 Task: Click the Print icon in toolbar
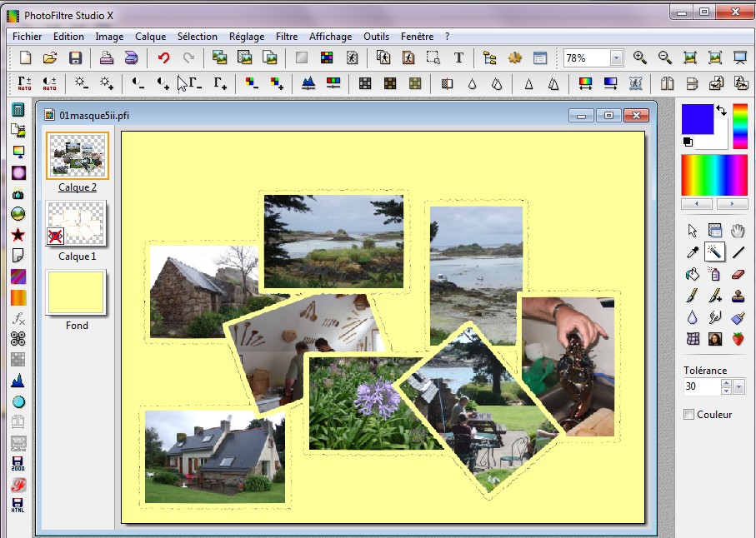pos(107,57)
